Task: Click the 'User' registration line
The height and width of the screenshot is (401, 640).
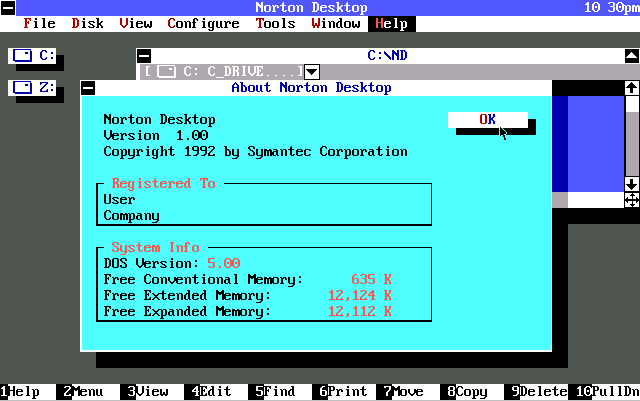Action: point(119,200)
